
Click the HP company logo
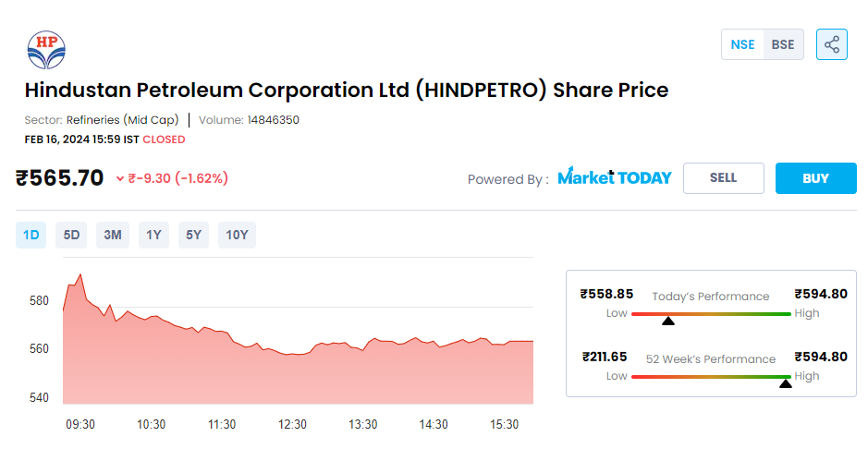pos(46,50)
